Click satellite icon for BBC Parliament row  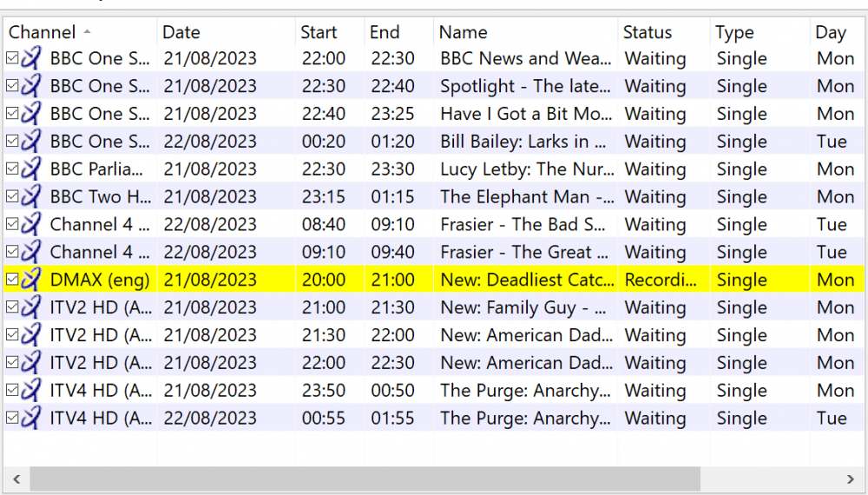(x=31, y=168)
